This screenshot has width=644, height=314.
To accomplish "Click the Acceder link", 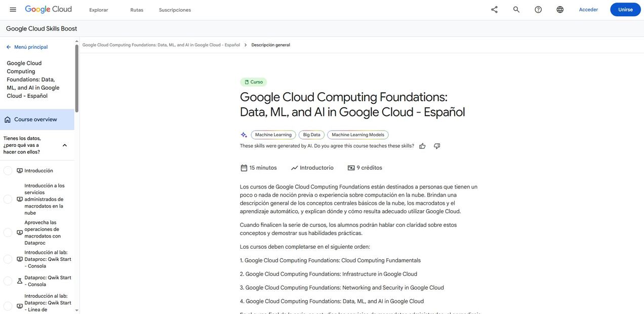I will (x=588, y=10).
